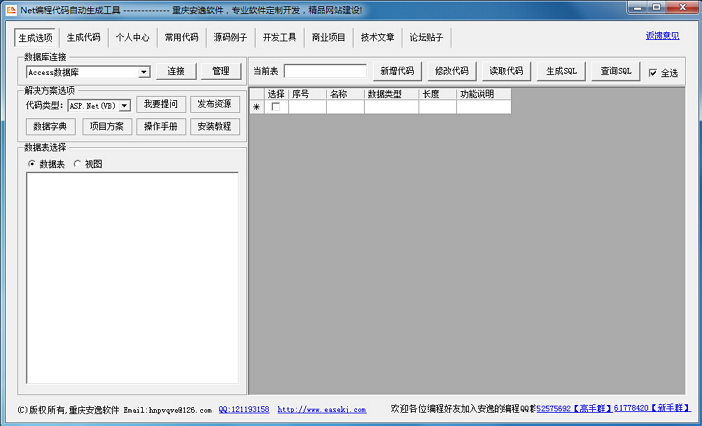Open the 数据字典 data dictionary button
The width and height of the screenshot is (702, 426).
click(x=51, y=127)
